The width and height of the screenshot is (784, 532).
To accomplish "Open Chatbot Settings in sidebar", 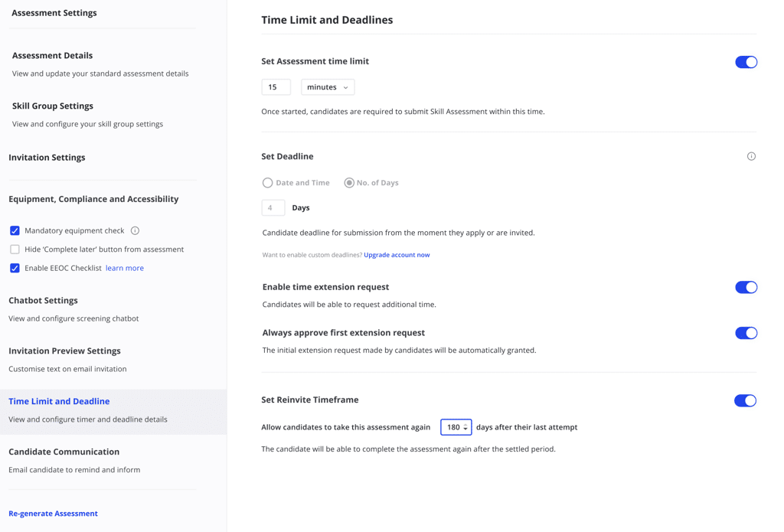I will (x=43, y=300).
